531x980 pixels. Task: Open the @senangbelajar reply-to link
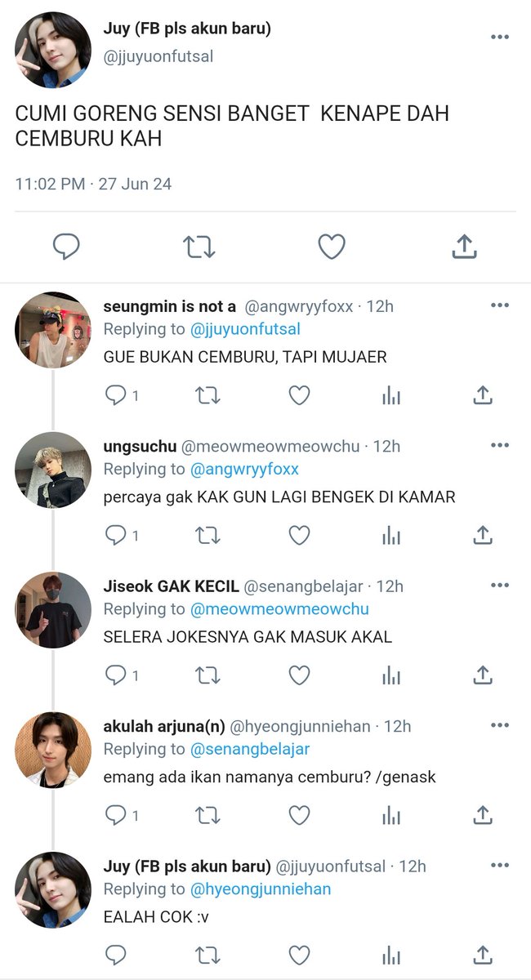click(x=250, y=749)
